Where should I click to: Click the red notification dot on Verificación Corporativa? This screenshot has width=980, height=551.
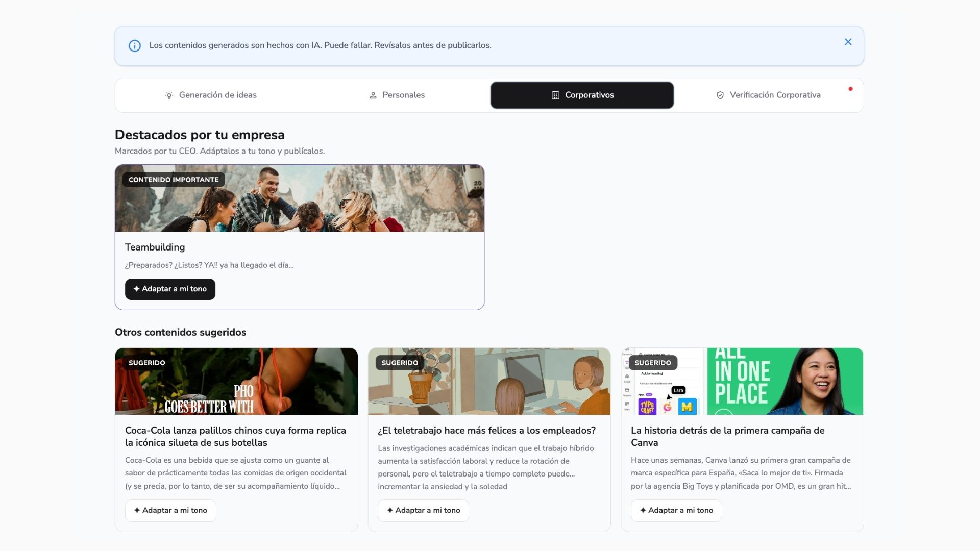coord(850,89)
